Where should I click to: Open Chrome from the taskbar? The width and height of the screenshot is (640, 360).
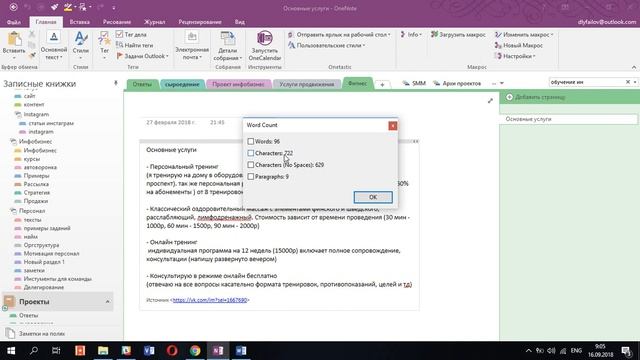pos(195,351)
